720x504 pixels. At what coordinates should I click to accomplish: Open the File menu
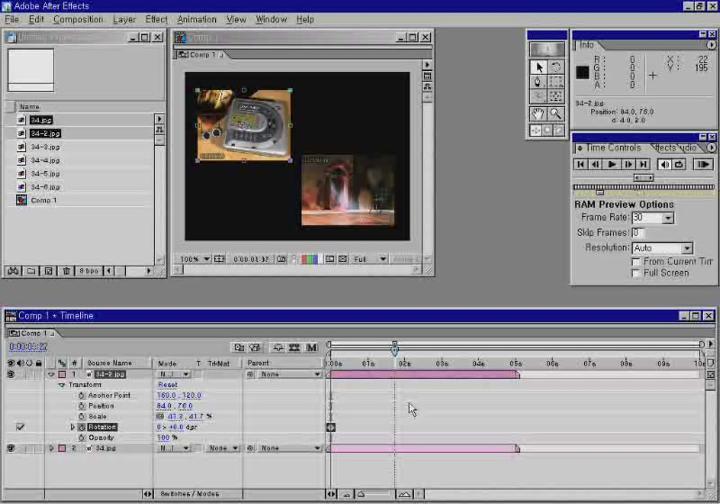(12, 19)
